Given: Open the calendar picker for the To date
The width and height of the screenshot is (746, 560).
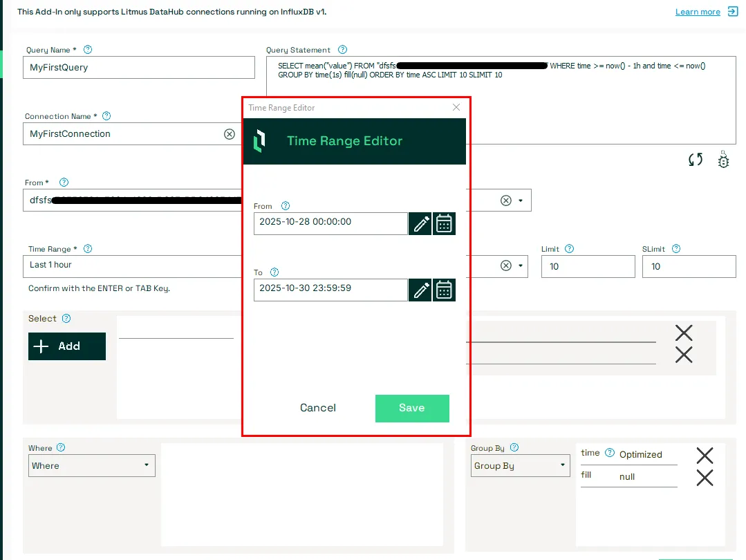Looking at the screenshot, I should click(444, 290).
